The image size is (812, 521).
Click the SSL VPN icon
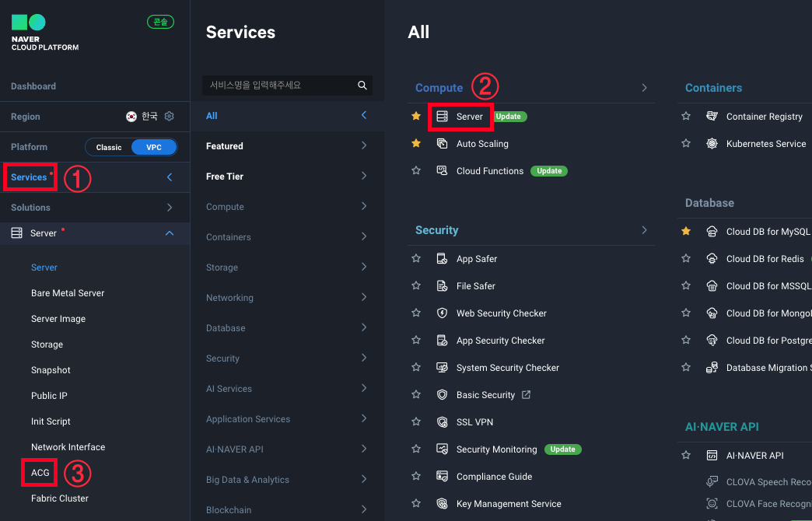tap(442, 422)
